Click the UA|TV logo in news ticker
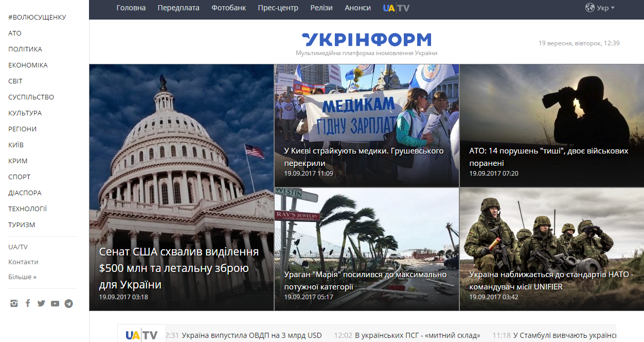Image resolution: width=644 pixels, height=342 pixels. 141,335
